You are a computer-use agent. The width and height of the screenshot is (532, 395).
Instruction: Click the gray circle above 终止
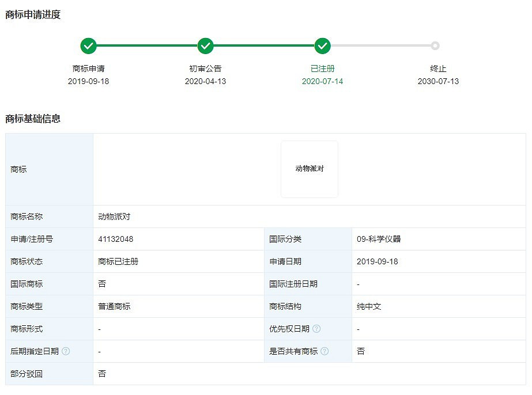(x=435, y=45)
